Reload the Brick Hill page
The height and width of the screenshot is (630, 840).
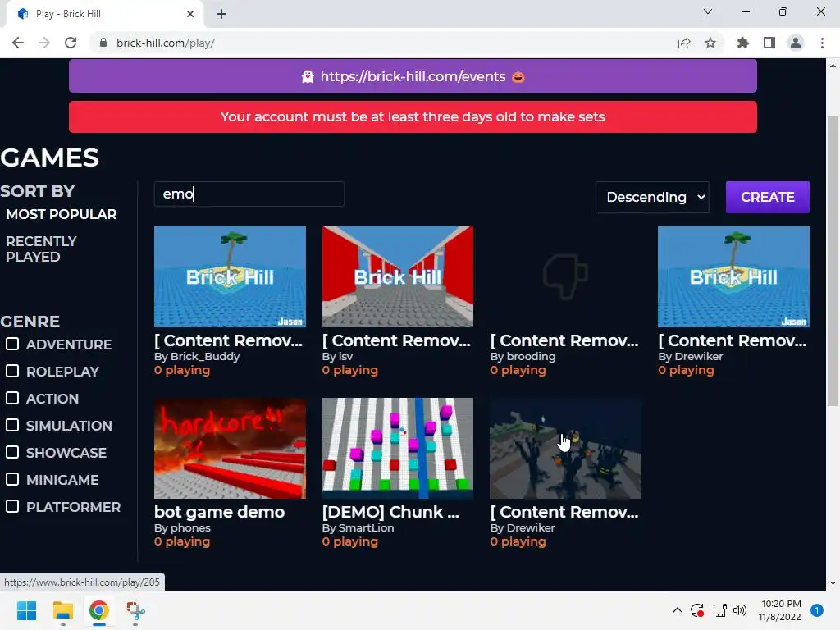click(x=71, y=43)
